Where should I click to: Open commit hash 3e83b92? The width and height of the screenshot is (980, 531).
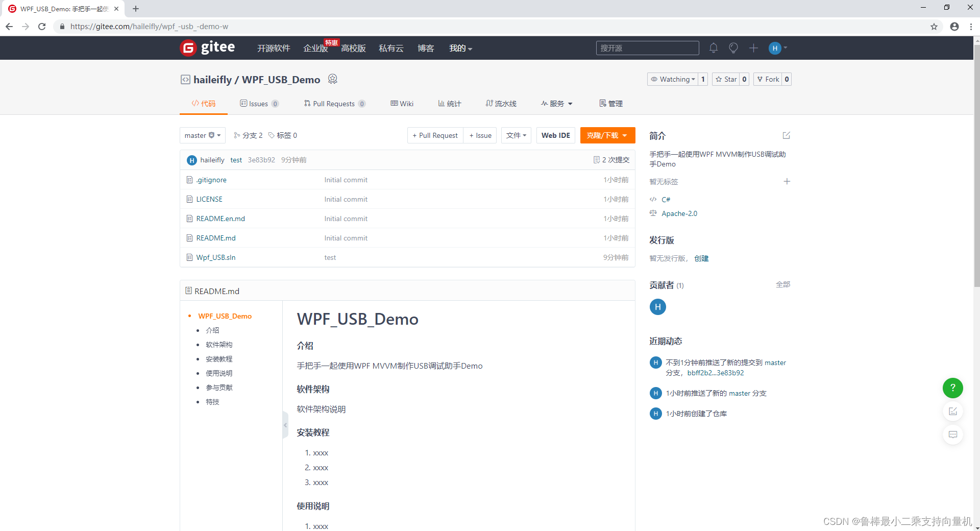261,160
